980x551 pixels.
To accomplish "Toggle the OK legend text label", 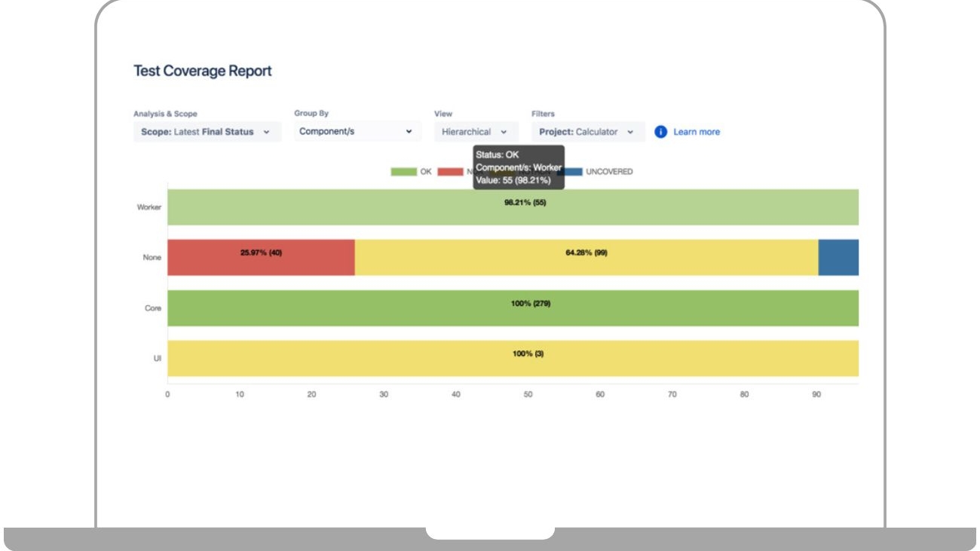I will (426, 172).
